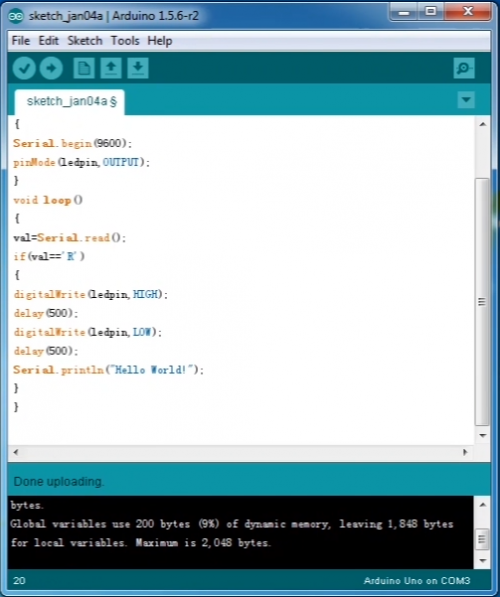The image size is (500, 597).
Task: Click editor scrollbar up arrow
Action: coord(482,125)
